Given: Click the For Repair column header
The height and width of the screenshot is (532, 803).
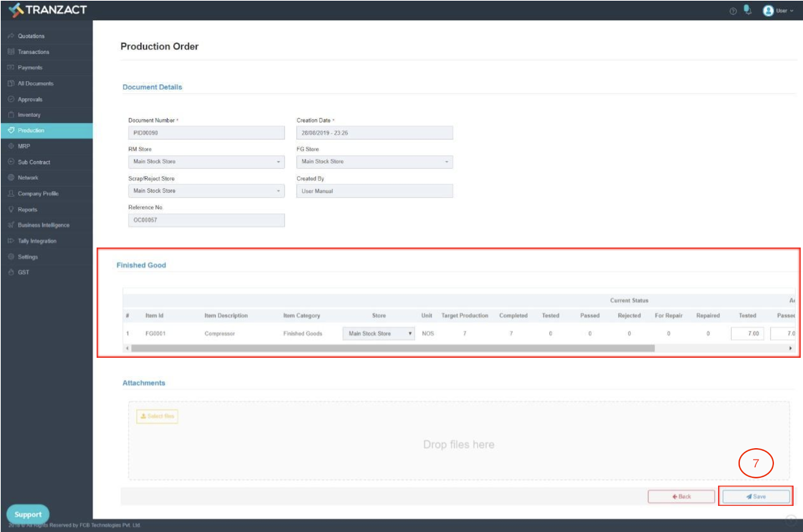Looking at the screenshot, I should 668,316.
